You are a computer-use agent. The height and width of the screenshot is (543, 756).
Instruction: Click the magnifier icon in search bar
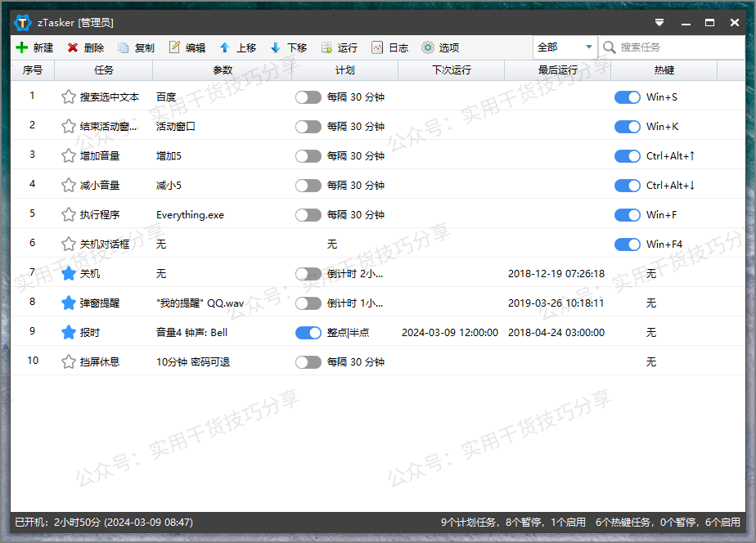[609, 47]
